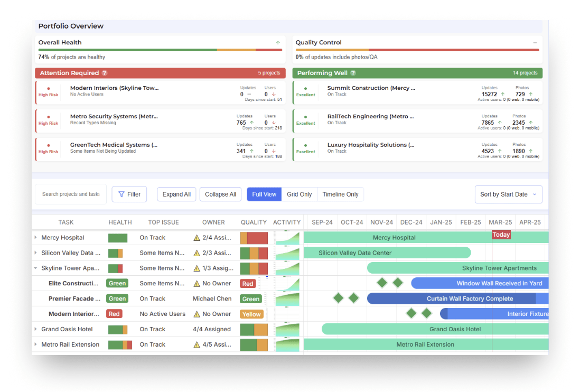Click 4/4 Assigned in Grand Oasis Hotel row

212,329
